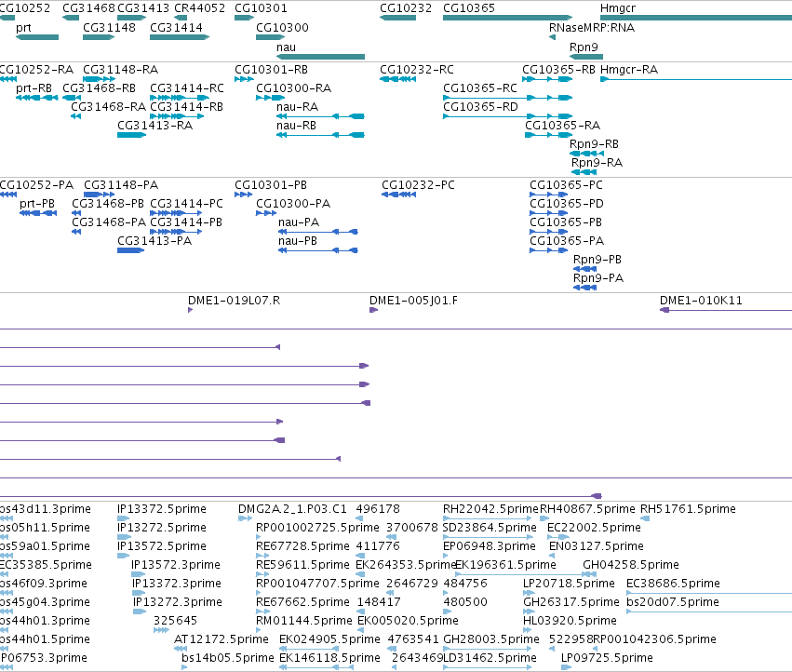Click the CG10232 gene glyph
792x672 pixels.
(397, 18)
